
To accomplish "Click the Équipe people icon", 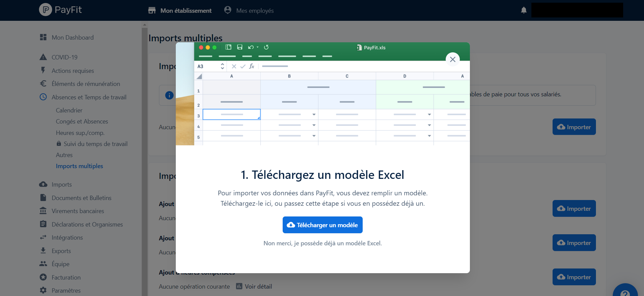I will (43, 264).
